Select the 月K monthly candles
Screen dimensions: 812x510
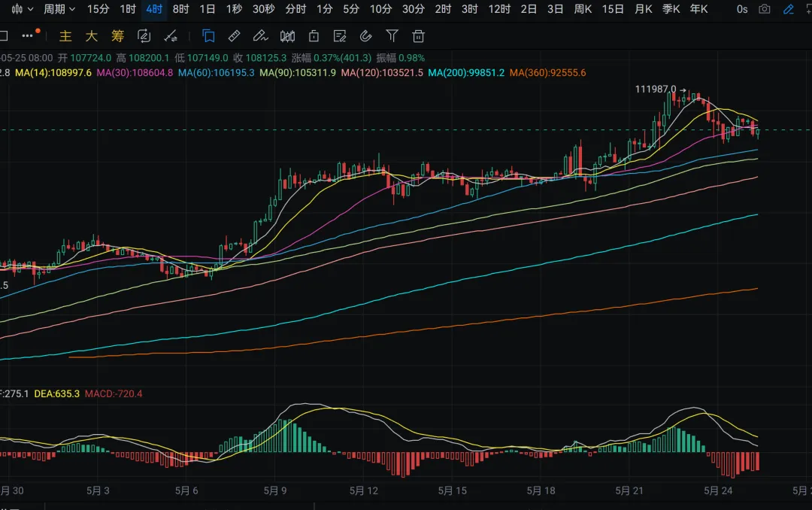643,9
